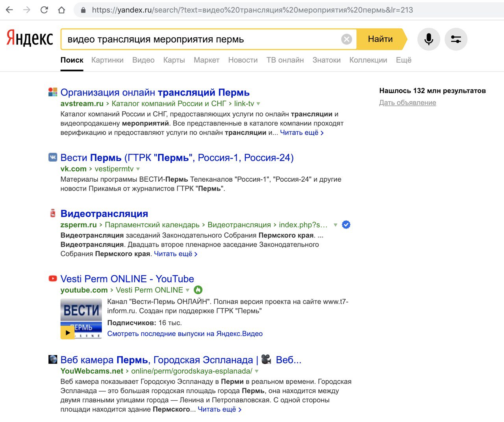Open the Ещё menu in search tabs
Screen dimensions: 504x422
[x=404, y=60]
